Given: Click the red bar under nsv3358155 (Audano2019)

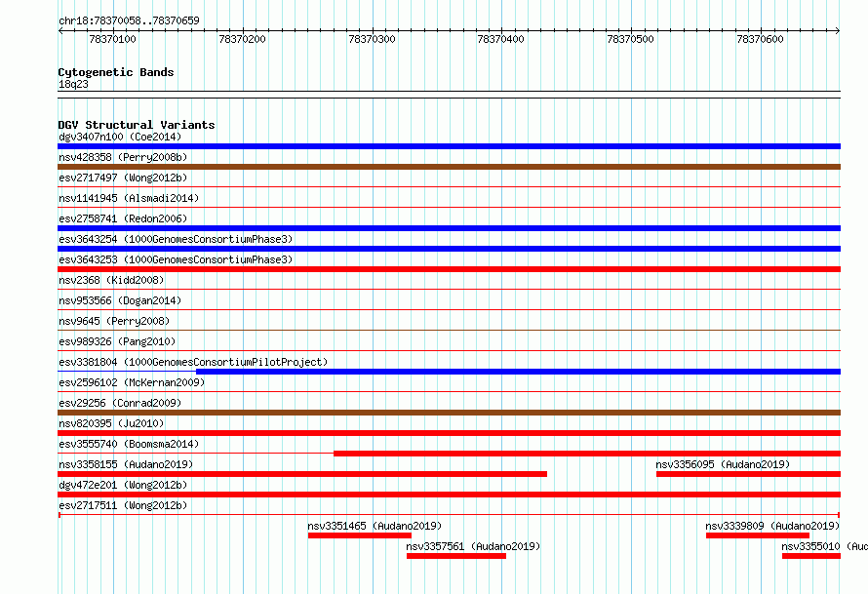Looking at the screenshot, I should (x=302, y=474).
